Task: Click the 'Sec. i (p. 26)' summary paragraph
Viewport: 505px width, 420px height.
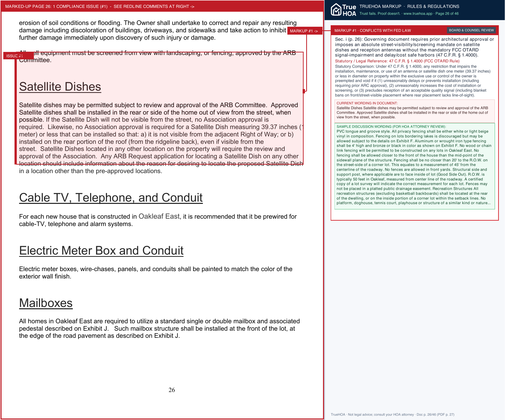Action: click(x=414, y=47)
